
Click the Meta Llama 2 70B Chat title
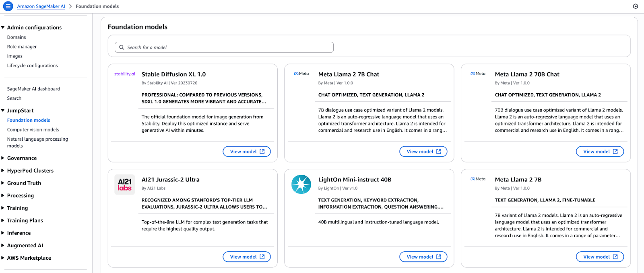click(x=527, y=74)
